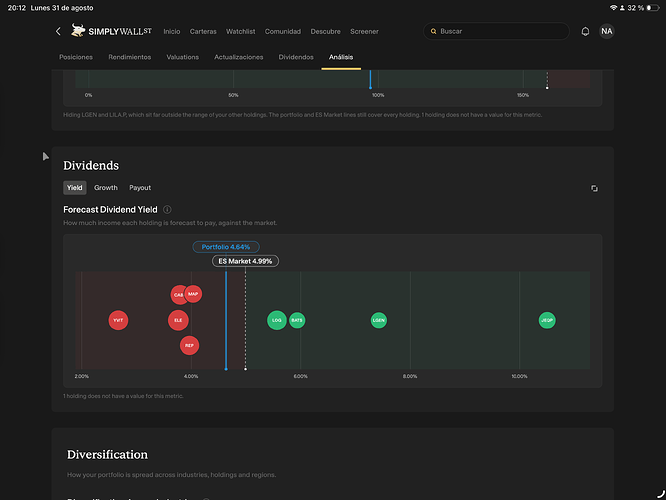This screenshot has width=666, height=500.
Task: Select the REP holding bubble
Action: (189, 345)
